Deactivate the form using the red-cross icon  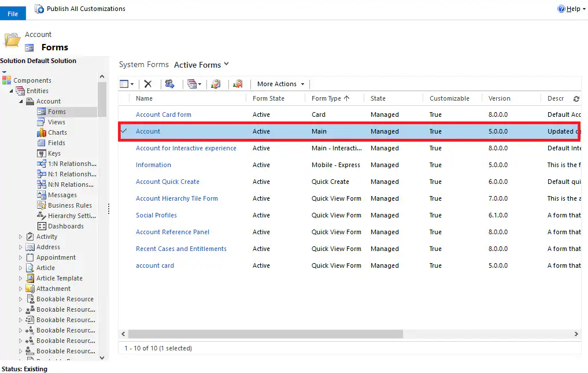[238, 84]
